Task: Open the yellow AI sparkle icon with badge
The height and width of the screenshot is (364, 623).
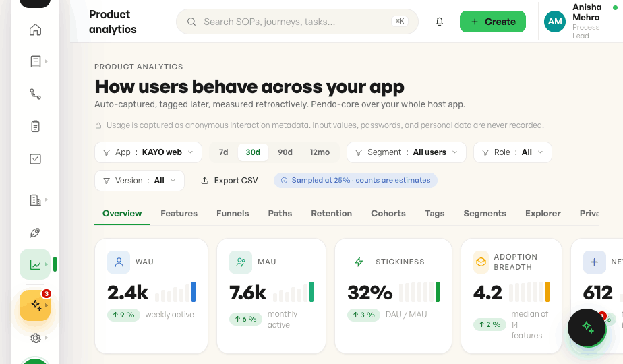Action: (35, 305)
